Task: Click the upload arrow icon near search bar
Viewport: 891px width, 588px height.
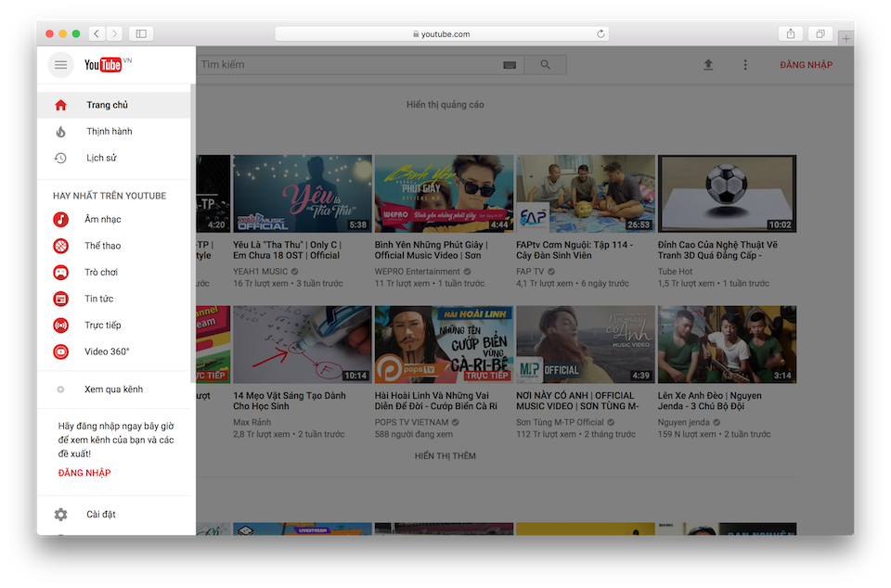Action: click(708, 65)
